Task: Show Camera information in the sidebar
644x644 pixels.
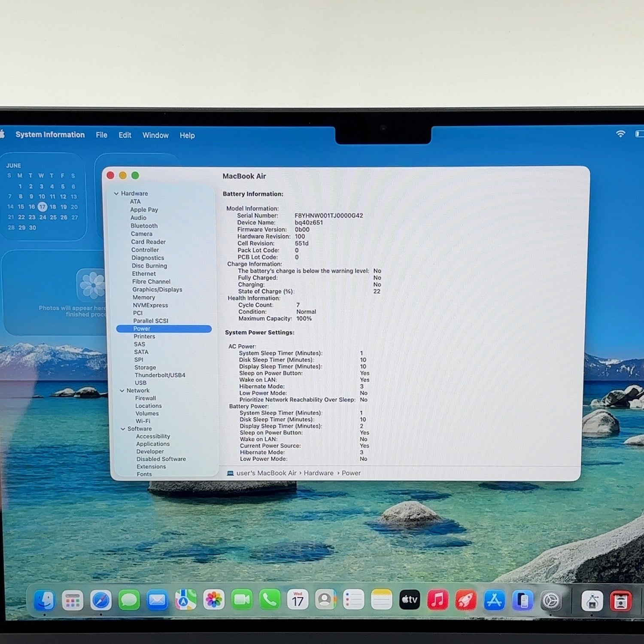Action: point(142,234)
